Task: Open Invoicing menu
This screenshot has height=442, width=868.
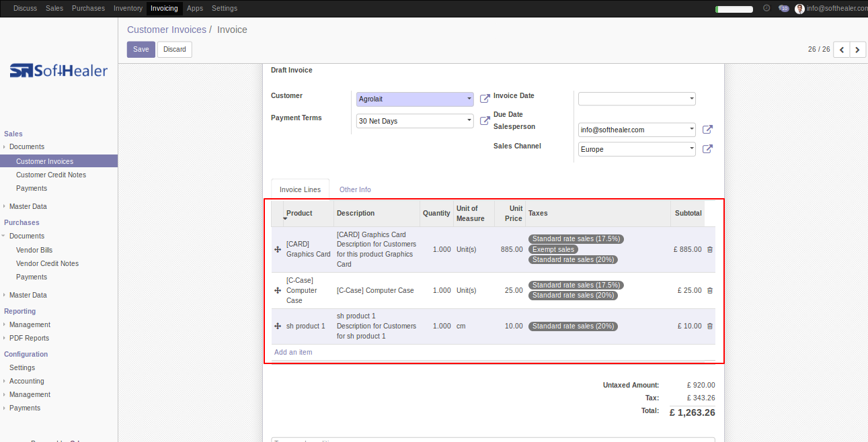Action: [165, 8]
